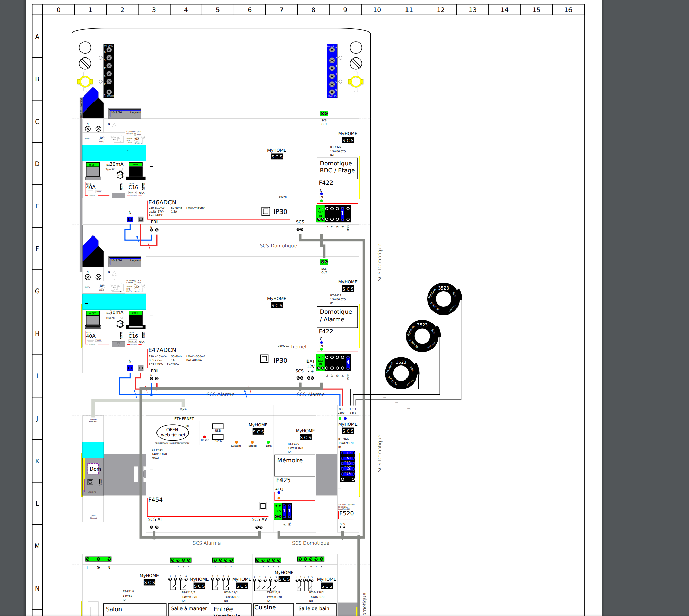Click the blue F520 configurator block
689x616 pixels.
coord(348,466)
